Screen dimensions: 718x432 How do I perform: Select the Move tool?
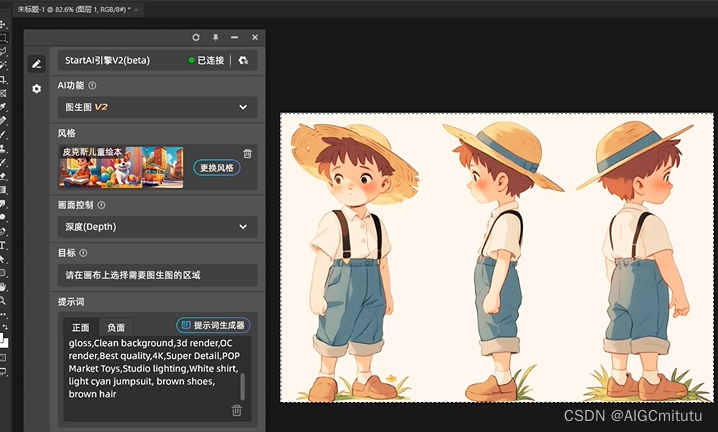click(3, 24)
